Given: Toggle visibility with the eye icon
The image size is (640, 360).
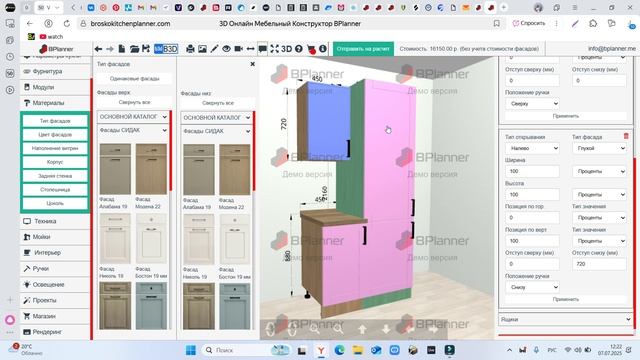Looking at the screenshot, I should coord(226,49).
